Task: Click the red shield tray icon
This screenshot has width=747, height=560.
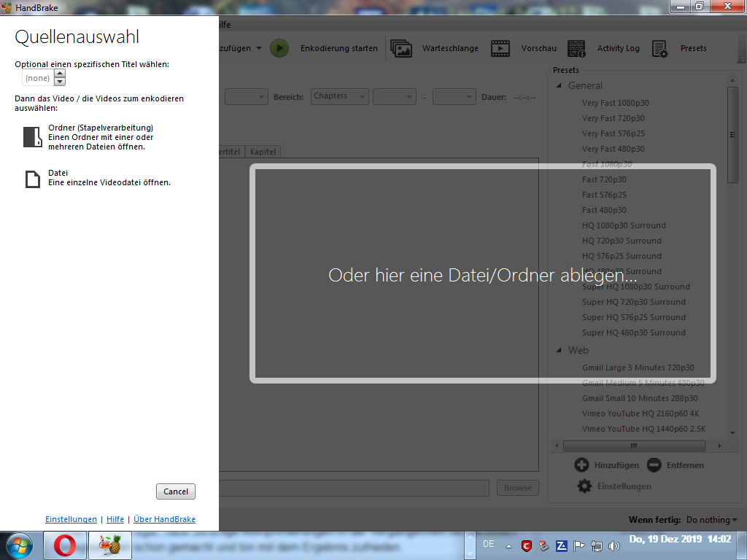Action: click(527, 546)
